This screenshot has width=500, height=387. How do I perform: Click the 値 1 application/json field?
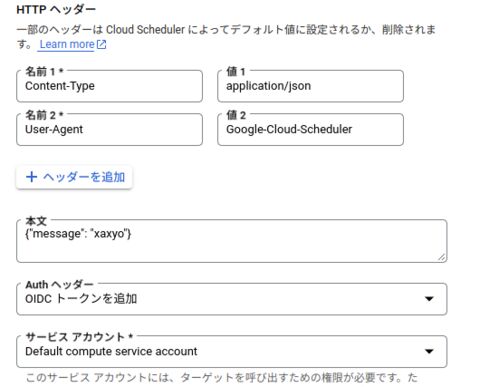pos(310,86)
